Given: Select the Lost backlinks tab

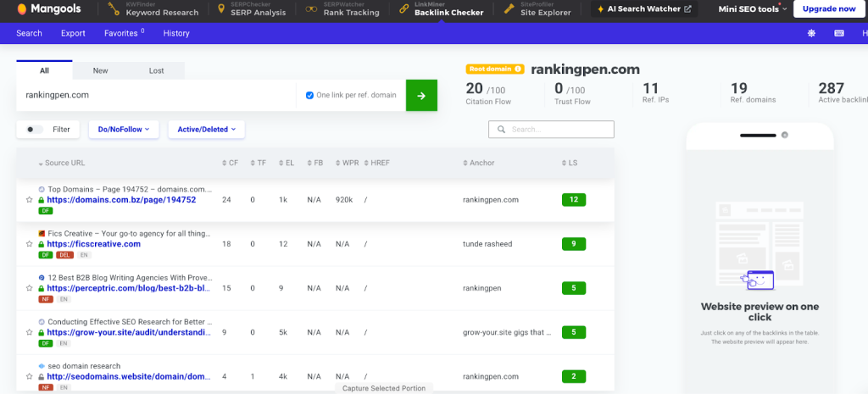Looking at the screenshot, I should tap(156, 71).
